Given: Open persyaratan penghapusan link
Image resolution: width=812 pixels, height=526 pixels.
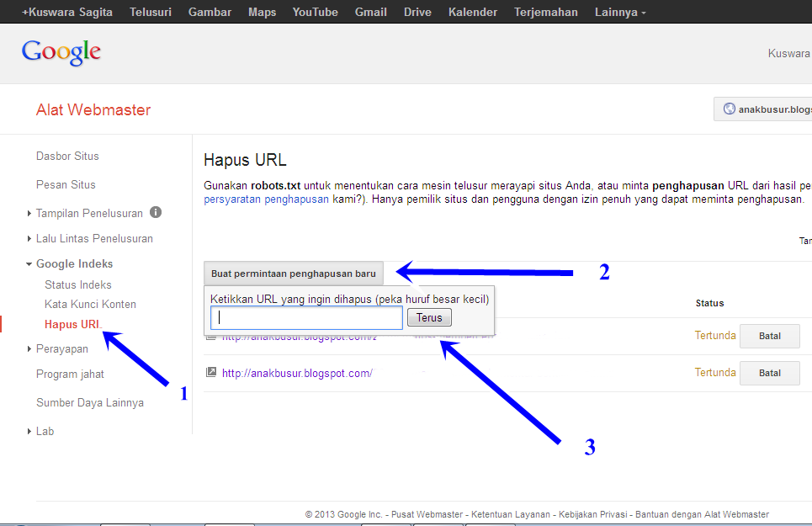Looking at the screenshot, I should (266, 199).
